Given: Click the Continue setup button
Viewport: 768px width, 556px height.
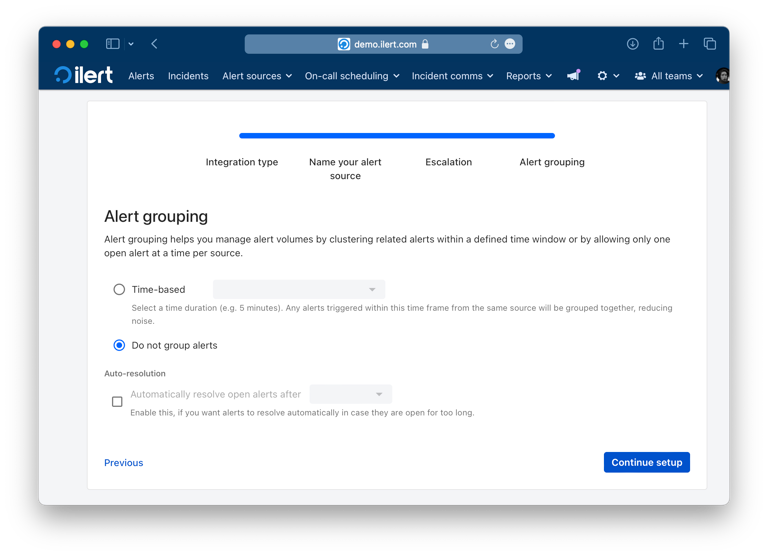Looking at the screenshot, I should (x=647, y=462).
